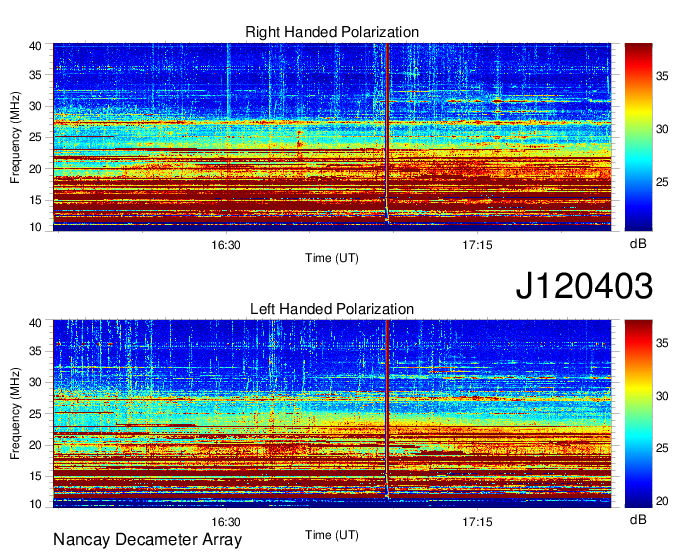Click the dB unit under Right Handed colorbar
The width and height of the screenshot is (680, 552).
(x=638, y=244)
